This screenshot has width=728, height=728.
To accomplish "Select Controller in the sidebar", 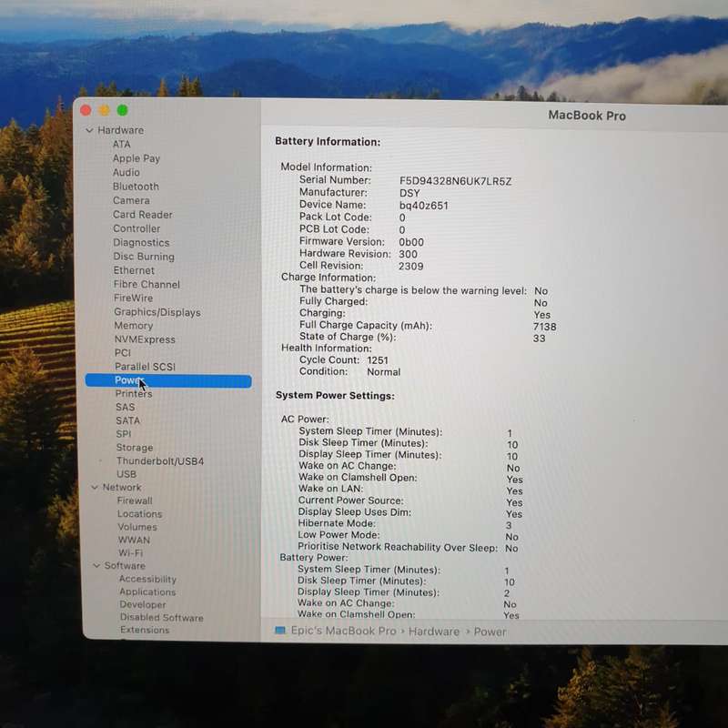I will click(x=136, y=228).
